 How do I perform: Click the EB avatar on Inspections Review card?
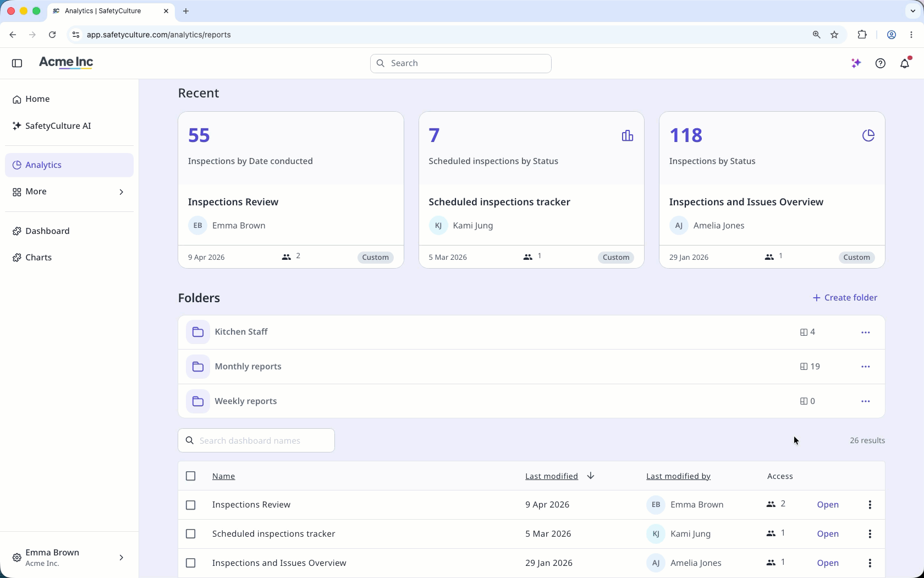(197, 226)
